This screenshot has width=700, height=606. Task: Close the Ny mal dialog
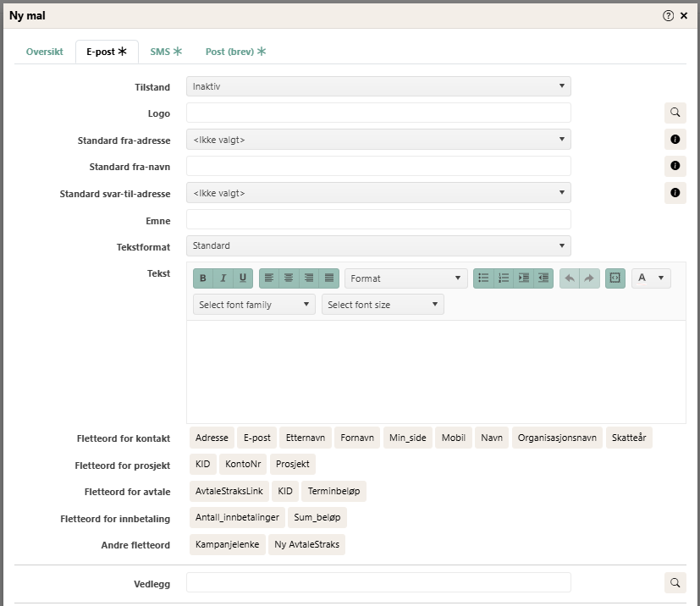click(684, 15)
